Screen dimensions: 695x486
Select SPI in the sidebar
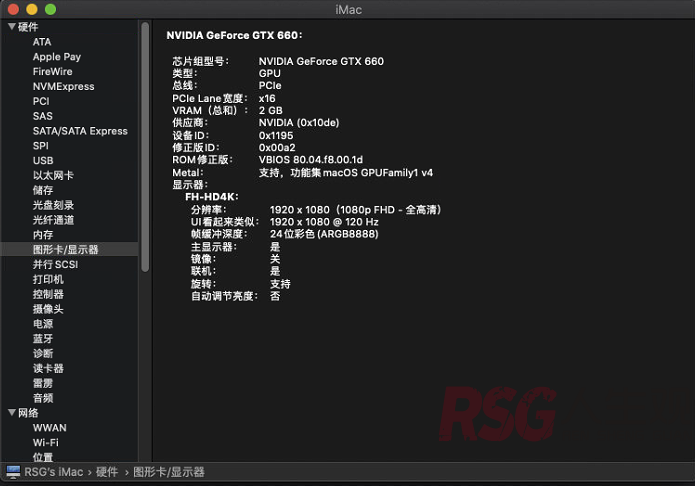40,146
